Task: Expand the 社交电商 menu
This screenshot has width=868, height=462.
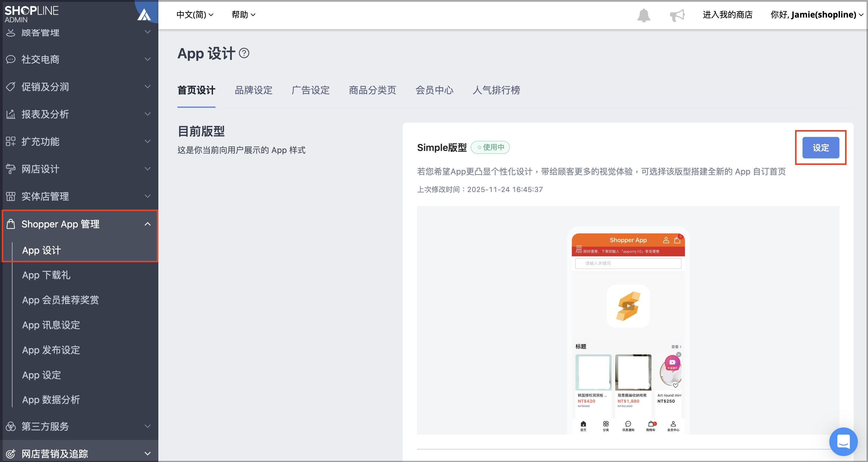Action: click(x=147, y=59)
